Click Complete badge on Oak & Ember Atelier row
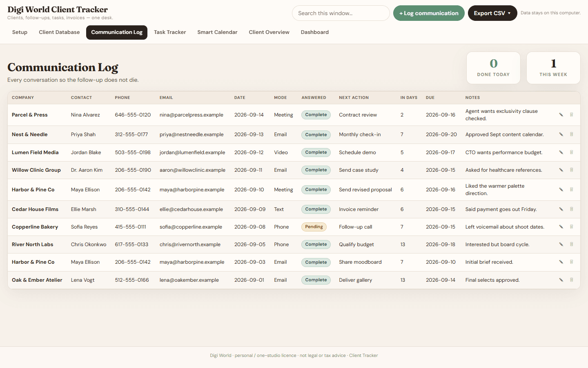588x368 pixels. tap(316, 280)
